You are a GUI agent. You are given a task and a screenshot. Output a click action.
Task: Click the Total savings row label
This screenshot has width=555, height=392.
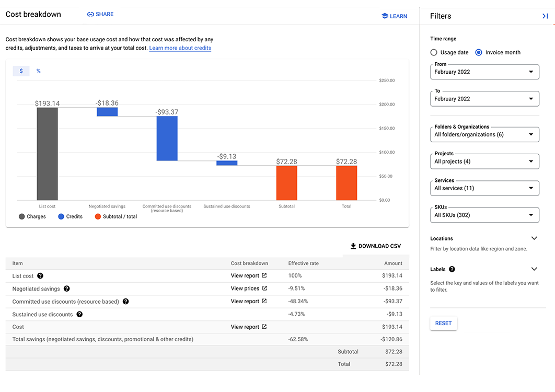pos(102,339)
